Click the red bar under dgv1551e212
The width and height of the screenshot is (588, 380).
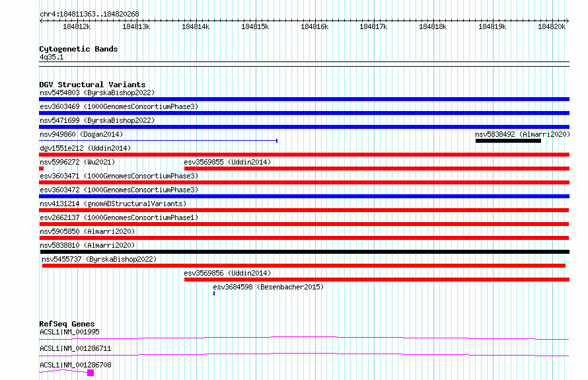coord(304,155)
